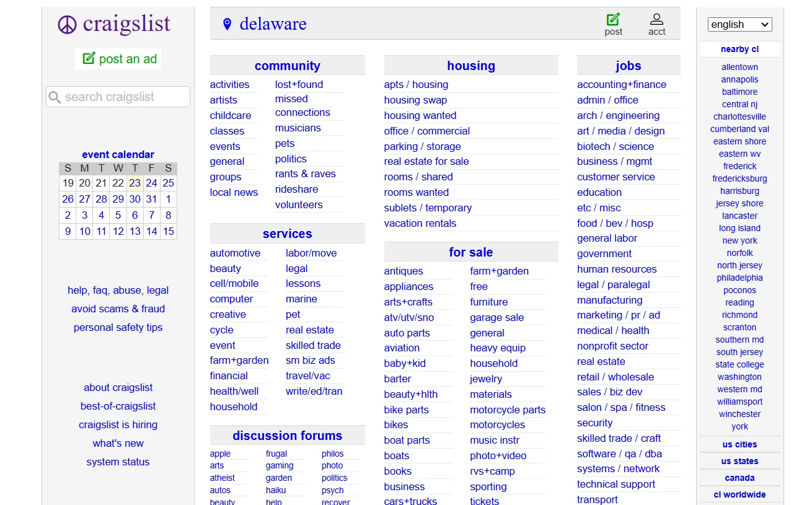Open the for sale section header

pyautogui.click(x=471, y=252)
